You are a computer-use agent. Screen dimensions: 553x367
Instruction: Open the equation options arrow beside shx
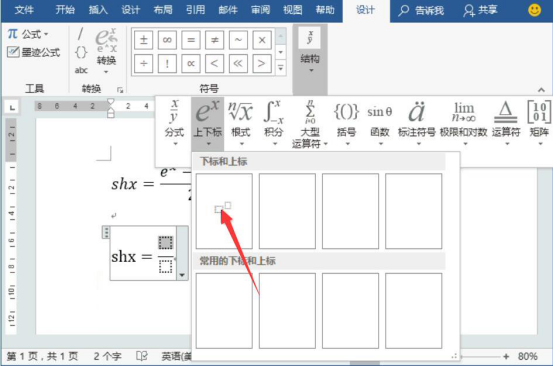point(182,275)
